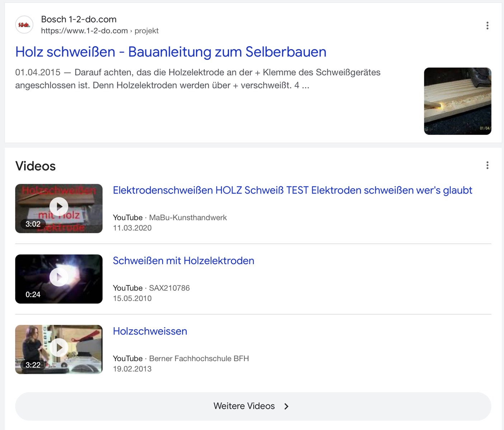Click the 1-2-do.com projekt URL breadcrumb

(100, 31)
